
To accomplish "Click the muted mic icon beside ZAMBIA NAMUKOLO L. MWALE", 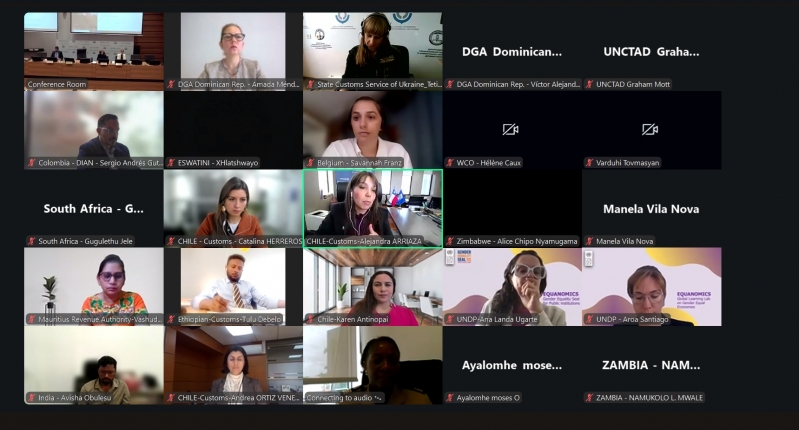I will (590, 397).
